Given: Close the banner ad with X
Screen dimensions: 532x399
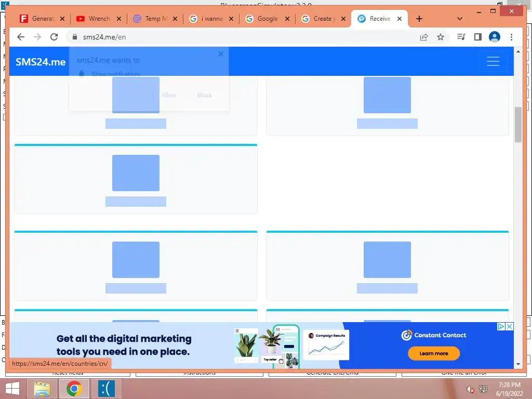Looking at the screenshot, I should pos(509,326).
